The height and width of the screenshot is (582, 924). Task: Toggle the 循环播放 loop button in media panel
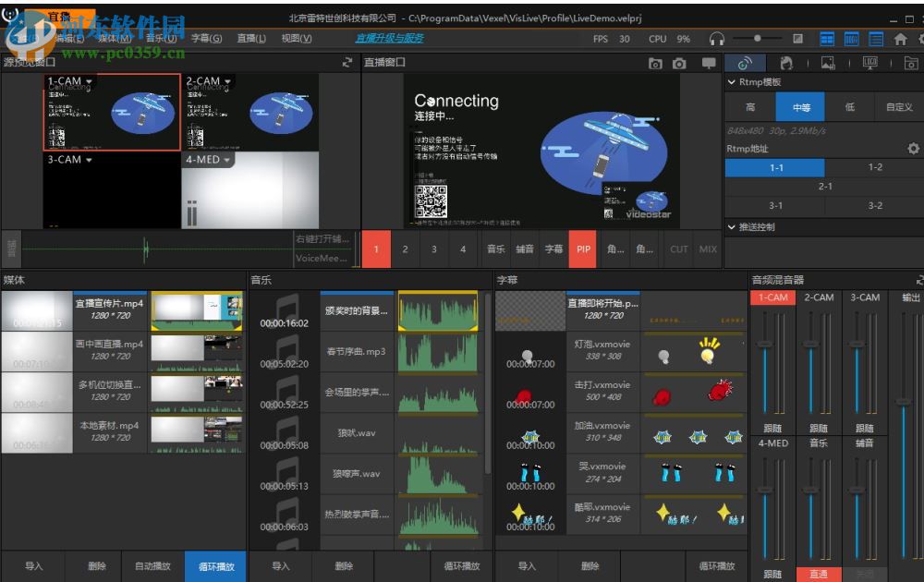pos(215,566)
